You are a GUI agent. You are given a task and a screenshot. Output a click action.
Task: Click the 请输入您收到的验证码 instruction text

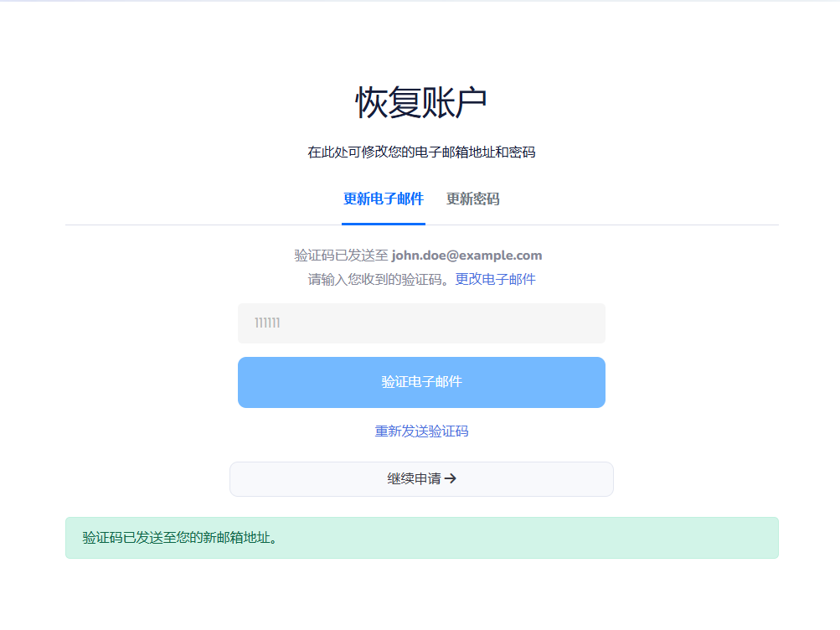click(x=379, y=280)
